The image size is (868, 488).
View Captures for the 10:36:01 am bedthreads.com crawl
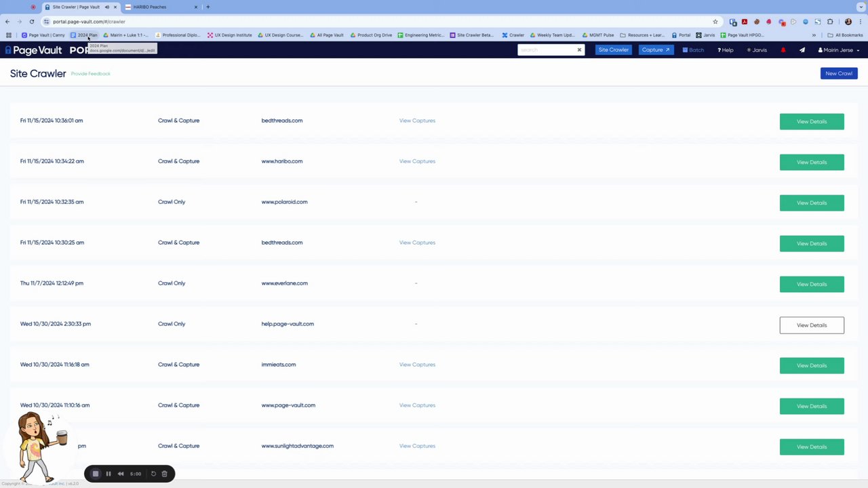click(x=417, y=121)
